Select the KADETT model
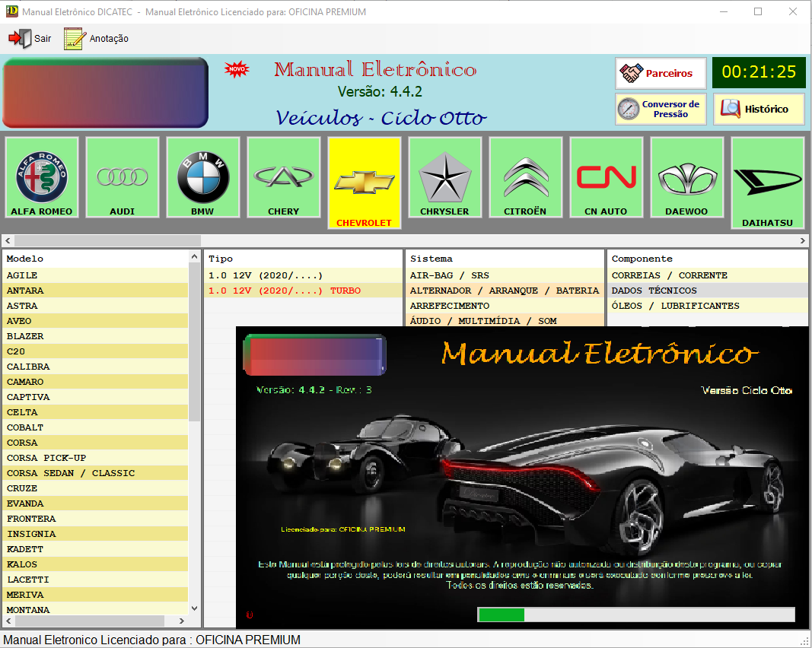The height and width of the screenshot is (648, 812). tap(96, 549)
